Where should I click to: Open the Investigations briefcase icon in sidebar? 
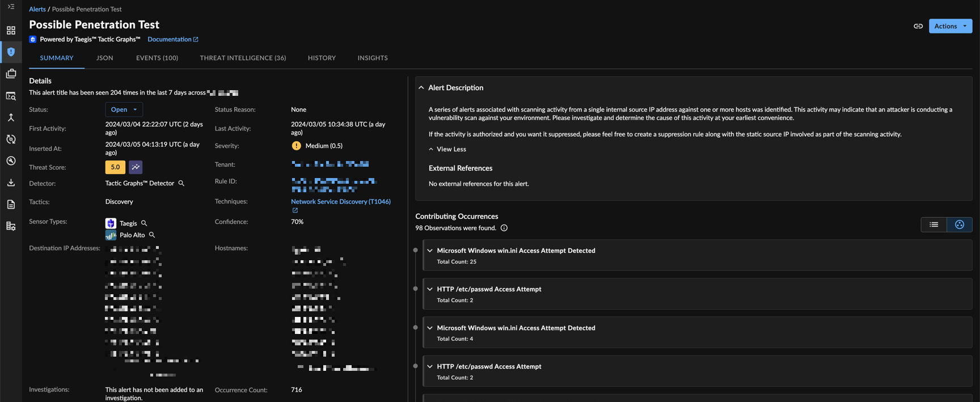[11, 74]
